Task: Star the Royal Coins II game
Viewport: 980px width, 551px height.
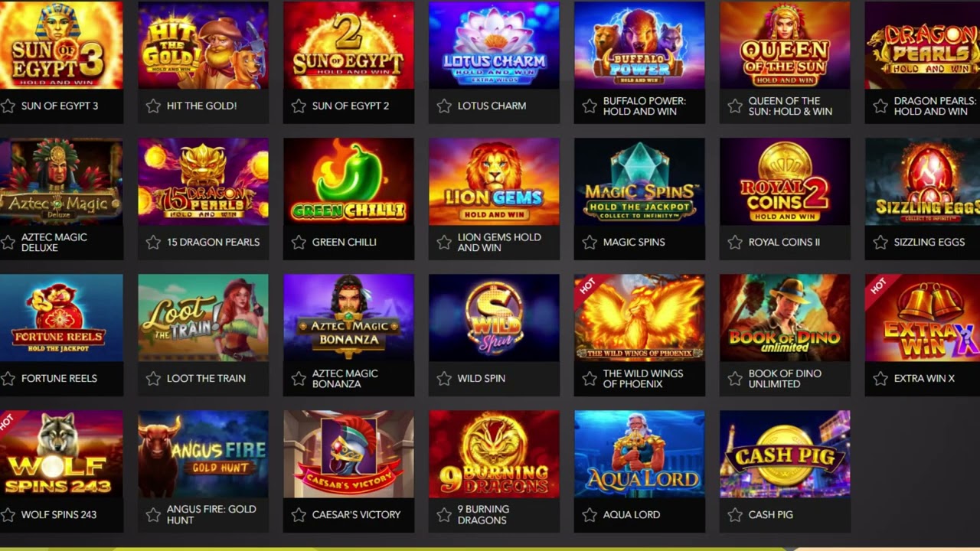Action: pos(735,243)
